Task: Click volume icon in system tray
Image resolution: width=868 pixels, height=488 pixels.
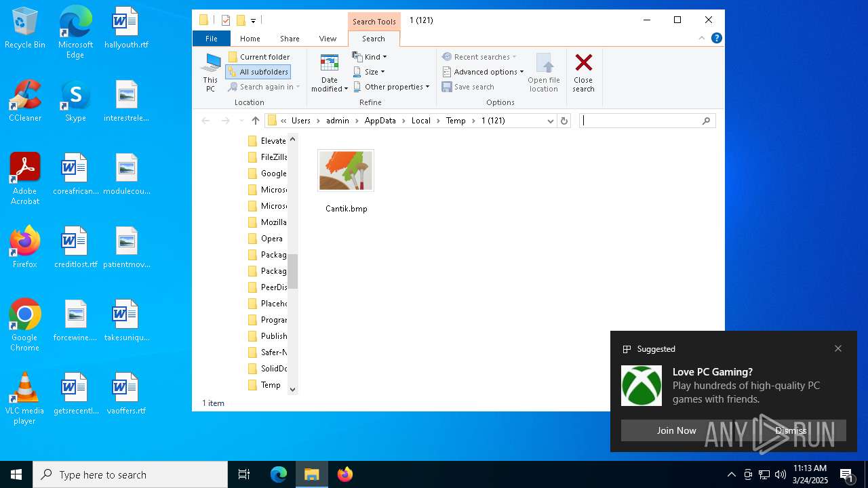Action: 781,474
